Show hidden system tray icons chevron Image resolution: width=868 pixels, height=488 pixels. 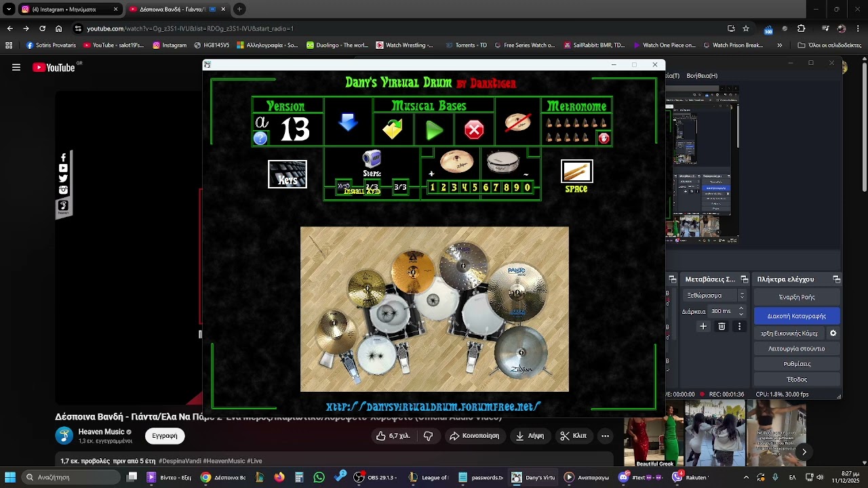pyautogui.click(x=746, y=477)
